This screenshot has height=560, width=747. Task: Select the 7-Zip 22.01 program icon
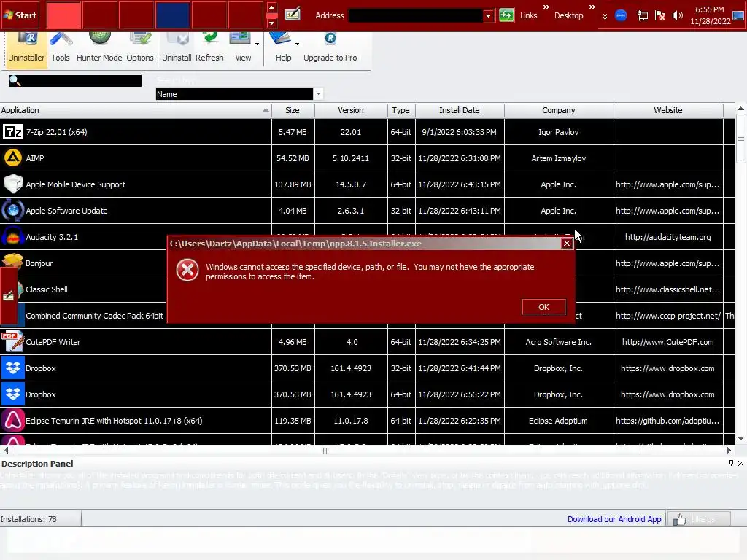pos(13,131)
